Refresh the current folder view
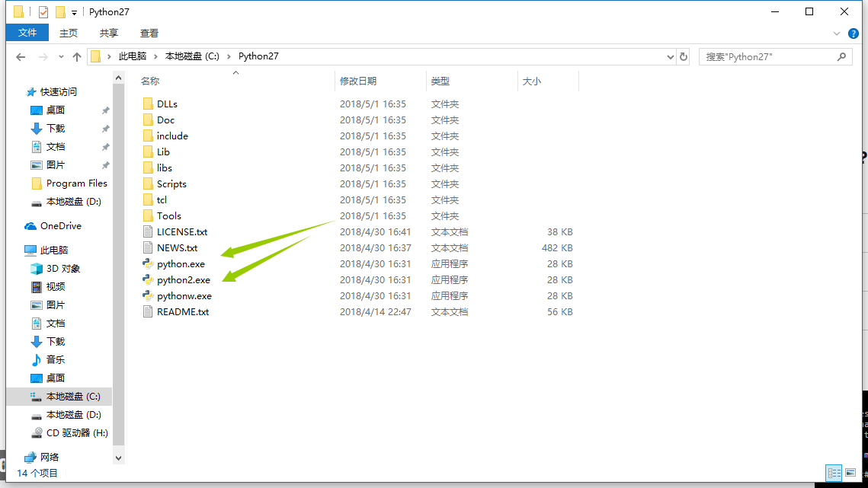Viewport: 868px width, 488px height. [x=684, y=57]
